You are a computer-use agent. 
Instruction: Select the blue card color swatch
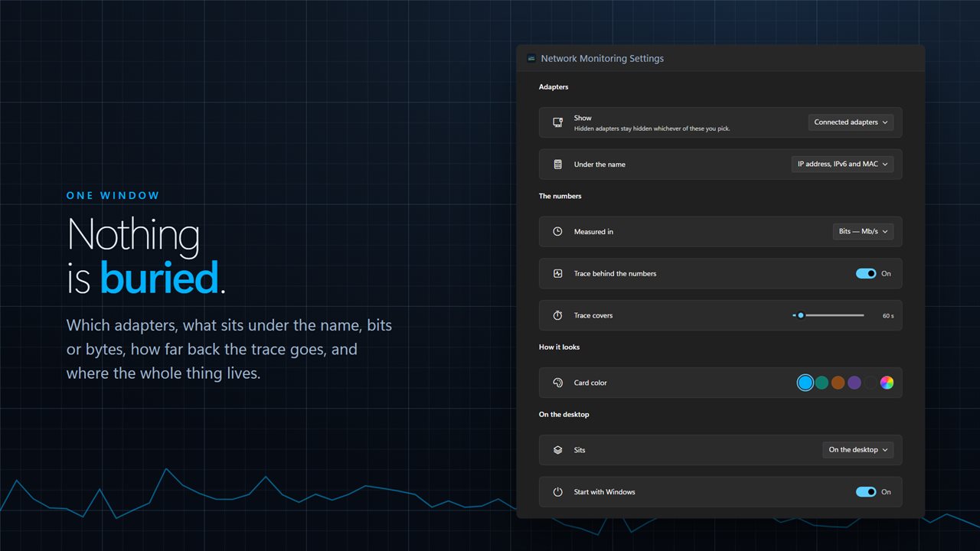[805, 383]
